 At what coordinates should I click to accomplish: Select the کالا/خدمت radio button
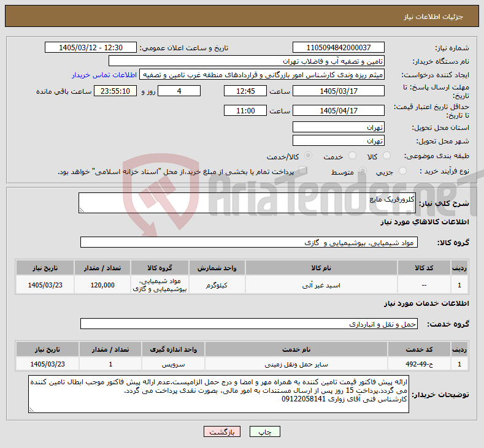coord(308,156)
